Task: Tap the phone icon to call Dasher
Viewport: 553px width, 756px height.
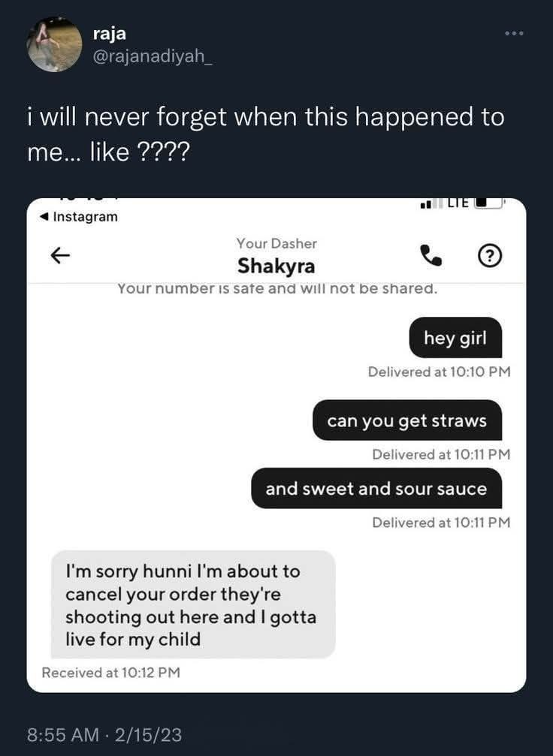Action: click(x=431, y=255)
